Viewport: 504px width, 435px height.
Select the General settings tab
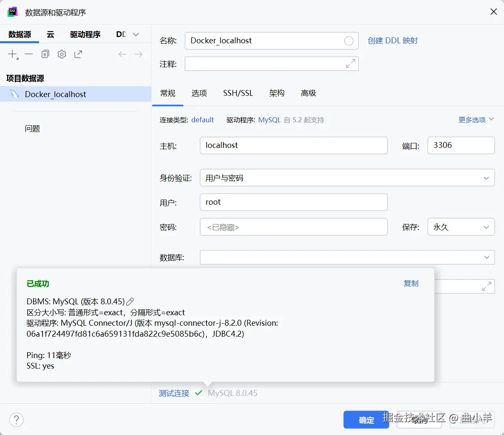pos(168,93)
